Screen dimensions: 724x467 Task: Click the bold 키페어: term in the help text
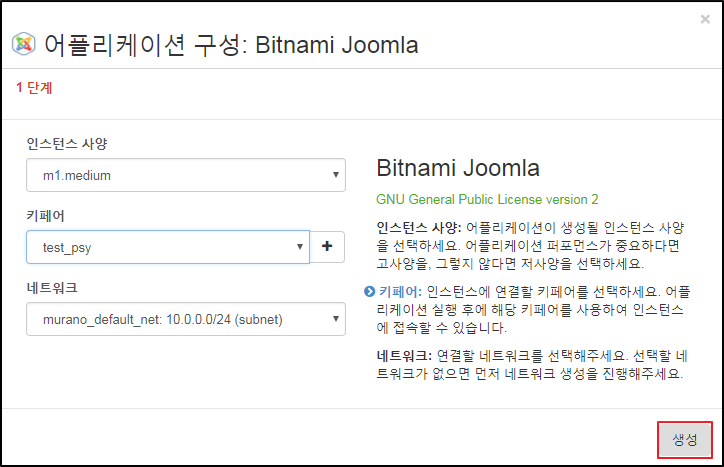[x=400, y=292]
